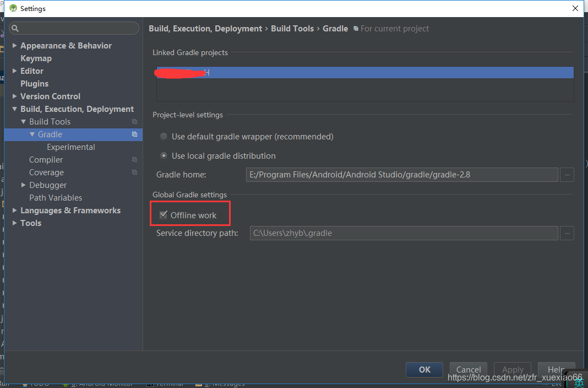Click the Tools tree item label
Screen dimensions: 588x388
(x=31, y=223)
